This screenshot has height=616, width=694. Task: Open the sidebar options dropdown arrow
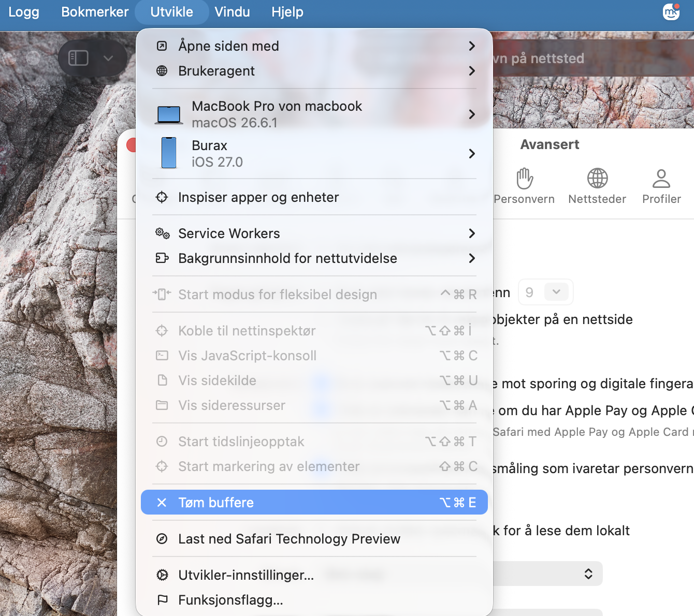(x=108, y=58)
